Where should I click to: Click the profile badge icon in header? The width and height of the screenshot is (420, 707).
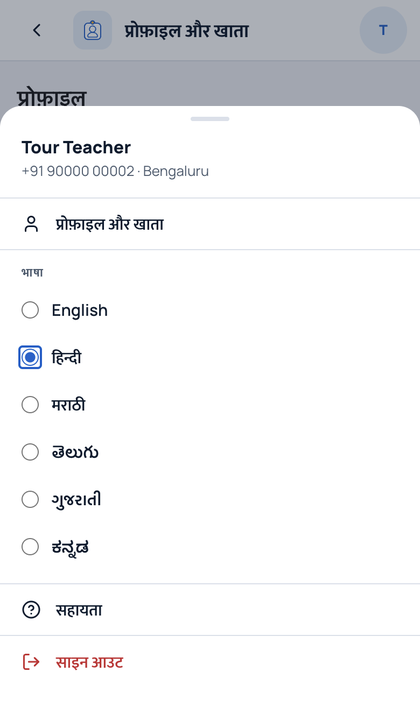coord(92,30)
